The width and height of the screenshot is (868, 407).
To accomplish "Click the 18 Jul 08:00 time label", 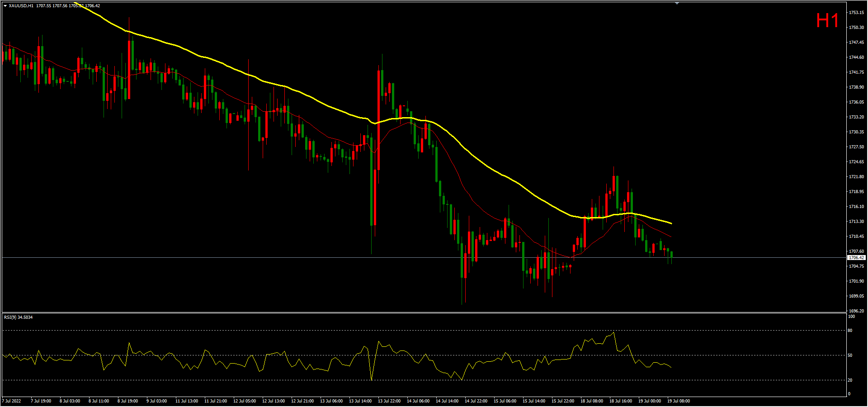I will tap(591, 401).
